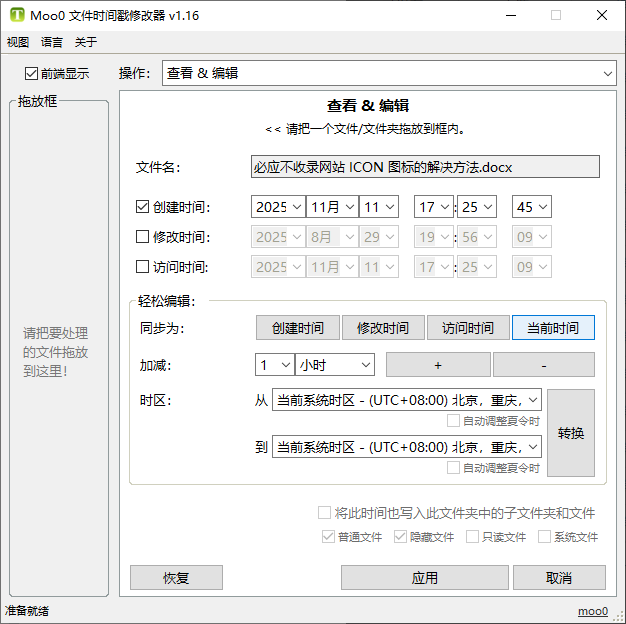
Task: Enable the 访问时间 checkbox
Action: tap(143, 267)
